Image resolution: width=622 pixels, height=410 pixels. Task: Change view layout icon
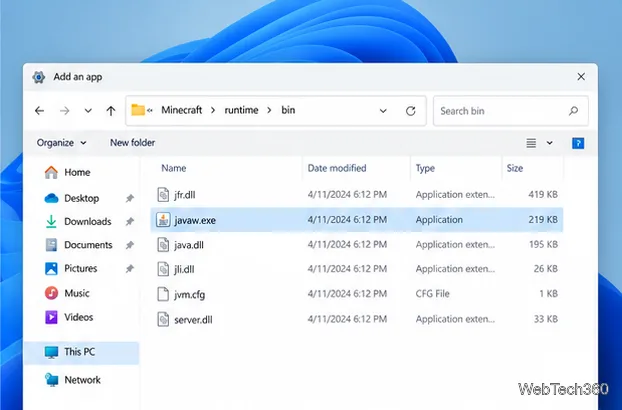[x=531, y=143]
